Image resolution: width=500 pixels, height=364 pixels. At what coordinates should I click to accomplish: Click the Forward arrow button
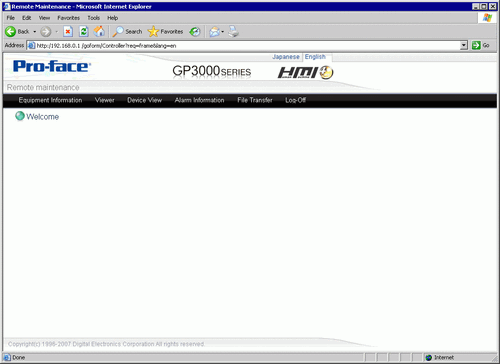tap(46, 32)
